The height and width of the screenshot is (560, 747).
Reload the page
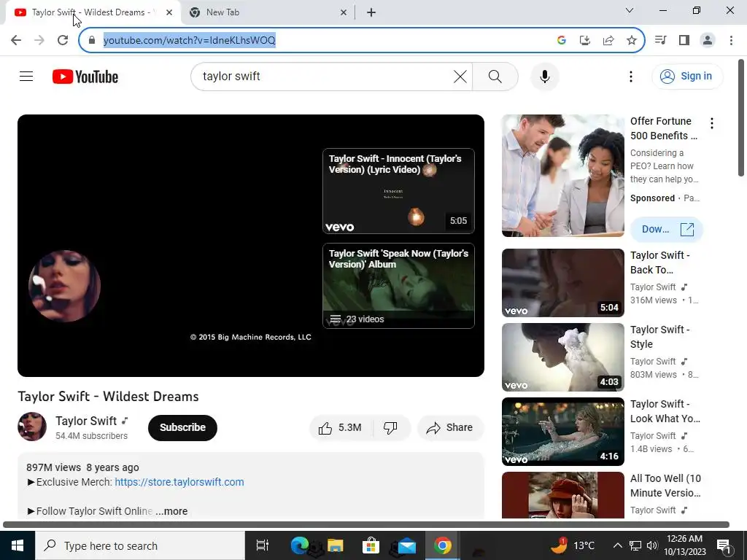(x=63, y=40)
